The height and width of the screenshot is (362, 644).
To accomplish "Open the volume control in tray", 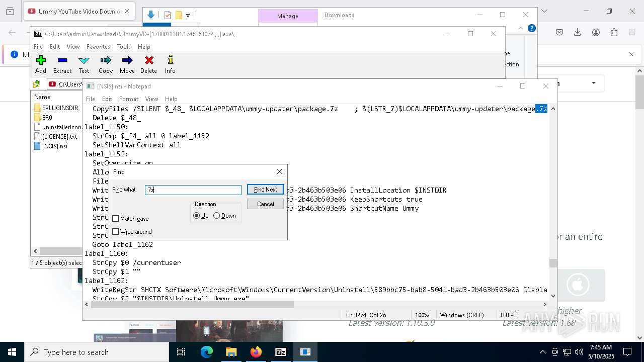I will [579, 352].
